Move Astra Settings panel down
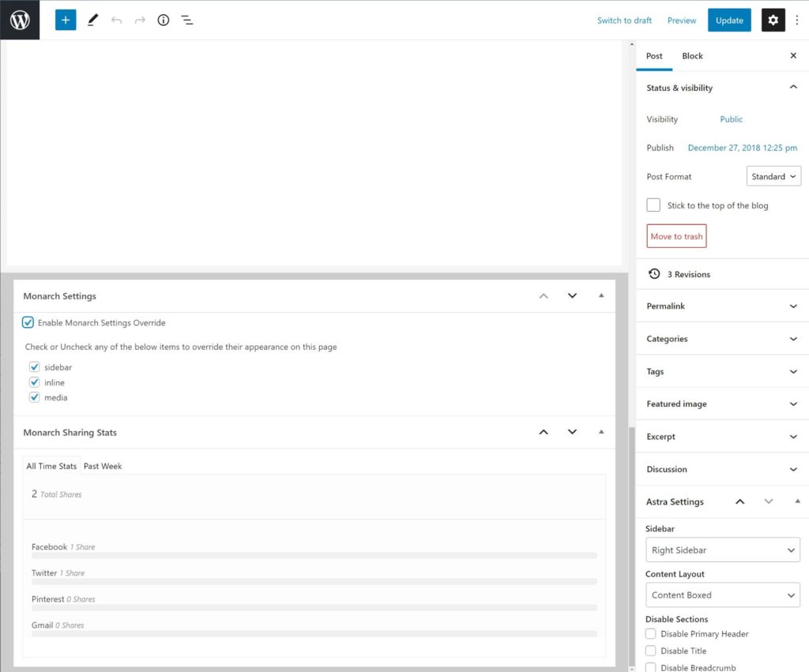 click(769, 501)
